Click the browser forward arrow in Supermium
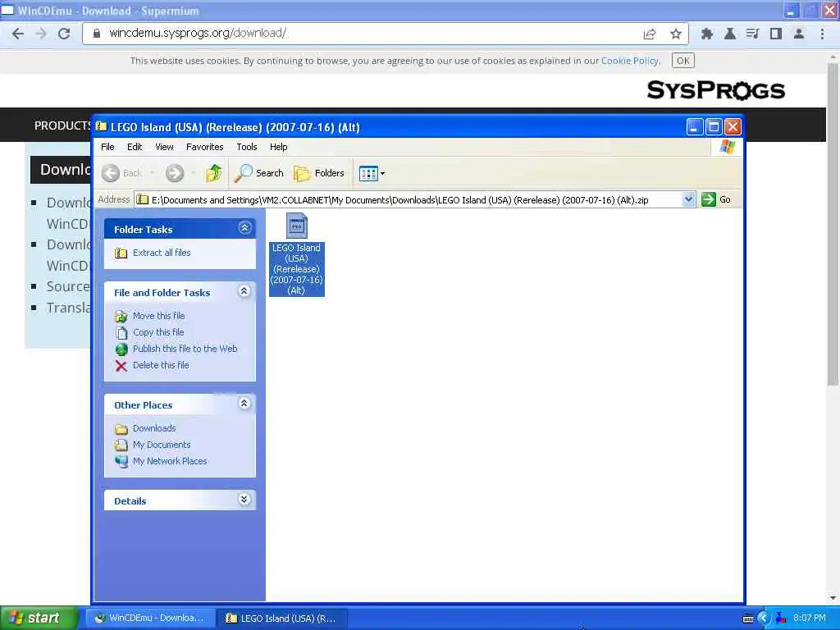 [x=41, y=33]
